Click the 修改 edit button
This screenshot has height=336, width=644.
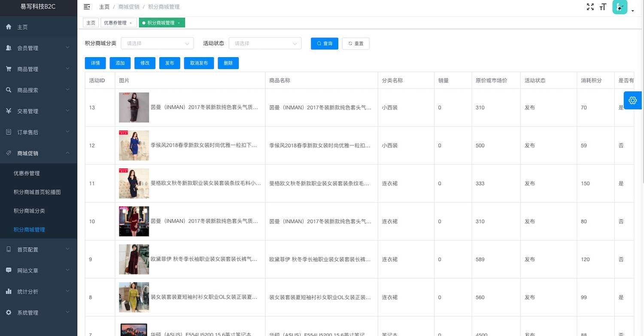click(x=145, y=63)
